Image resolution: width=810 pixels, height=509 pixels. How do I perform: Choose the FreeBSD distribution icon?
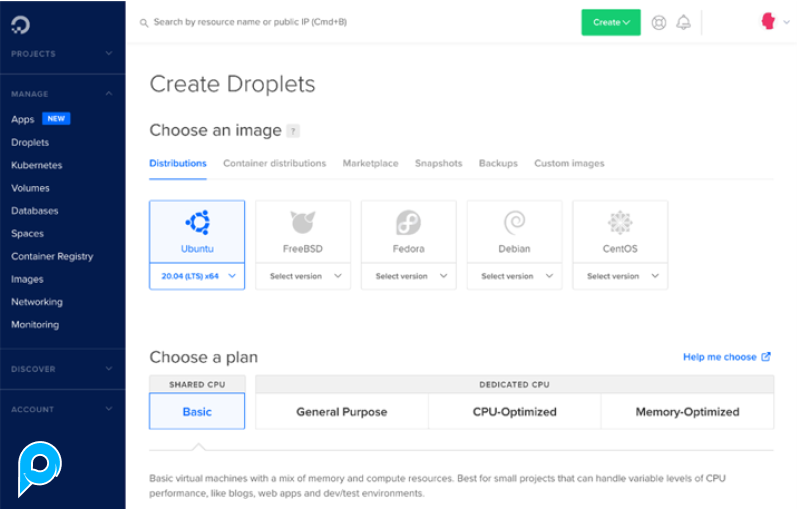click(x=302, y=223)
